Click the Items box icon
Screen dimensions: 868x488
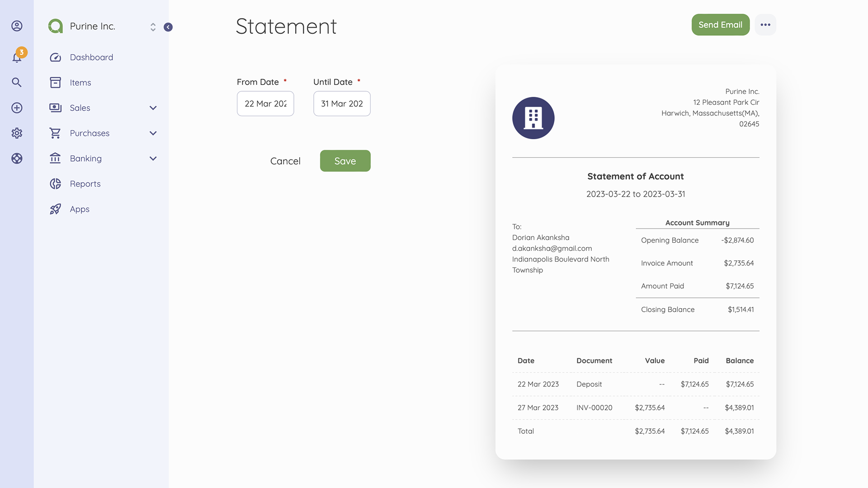pyautogui.click(x=55, y=82)
